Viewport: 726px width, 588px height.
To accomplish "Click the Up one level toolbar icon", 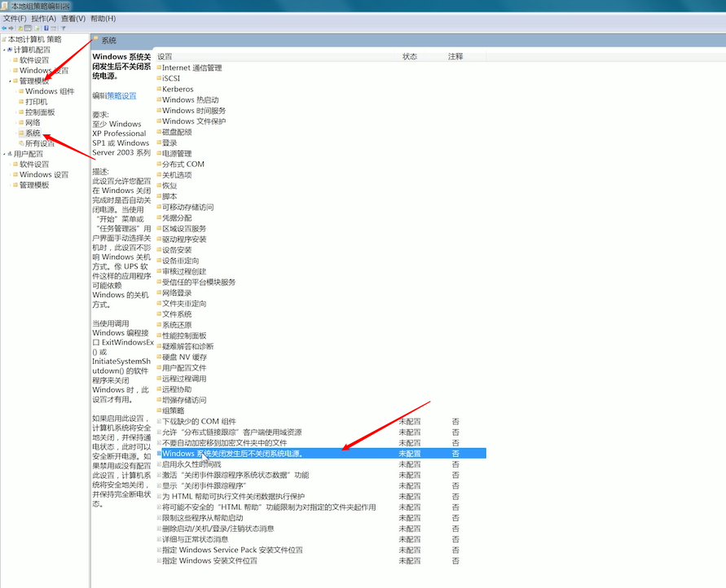I will point(20,29).
